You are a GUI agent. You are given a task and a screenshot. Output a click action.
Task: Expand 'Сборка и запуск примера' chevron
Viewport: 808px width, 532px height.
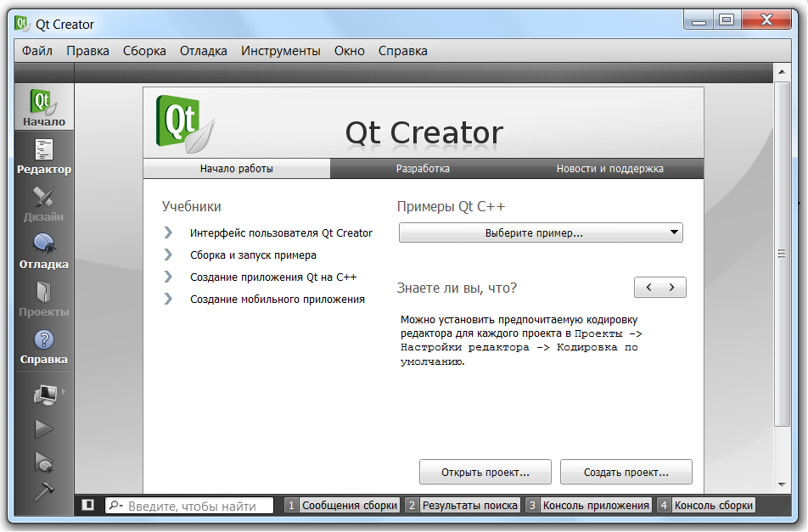click(x=168, y=255)
